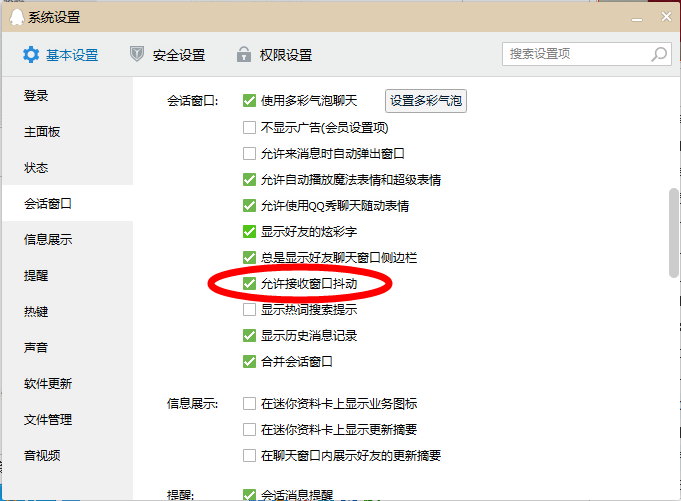Enable 显示热词搜索提示 checkbox
681x501 pixels.
[249, 310]
